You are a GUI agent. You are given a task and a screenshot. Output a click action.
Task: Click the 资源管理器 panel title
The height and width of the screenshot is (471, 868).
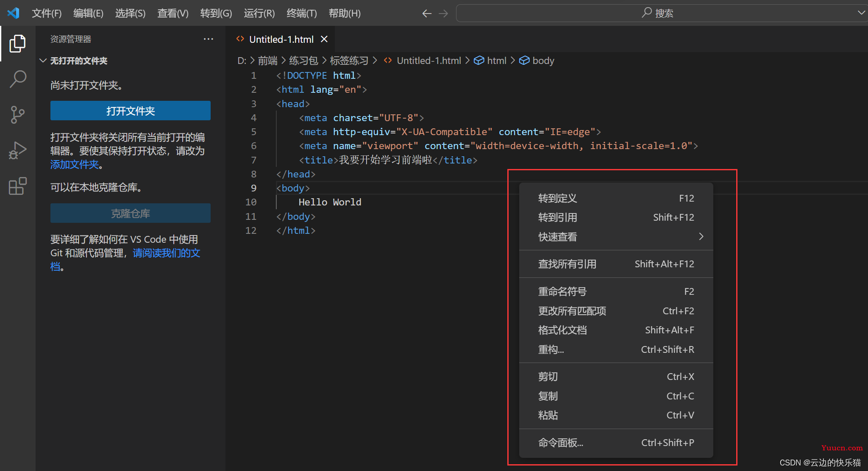[x=71, y=39]
